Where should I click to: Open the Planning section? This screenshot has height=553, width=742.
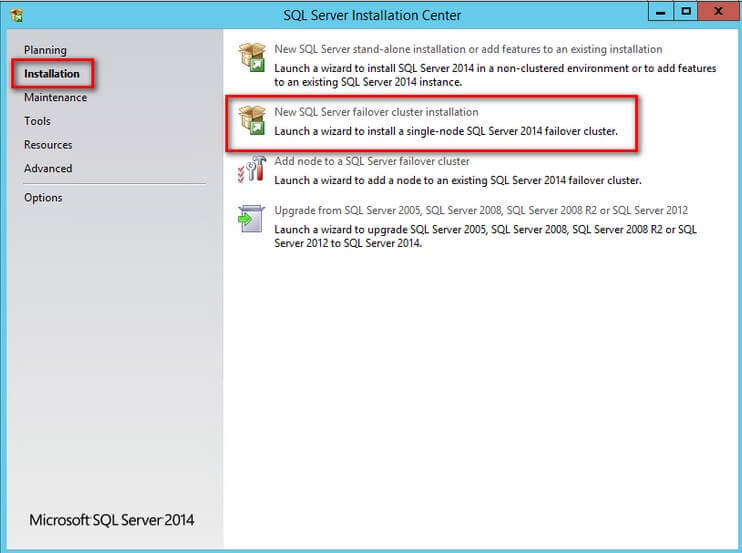pos(45,50)
